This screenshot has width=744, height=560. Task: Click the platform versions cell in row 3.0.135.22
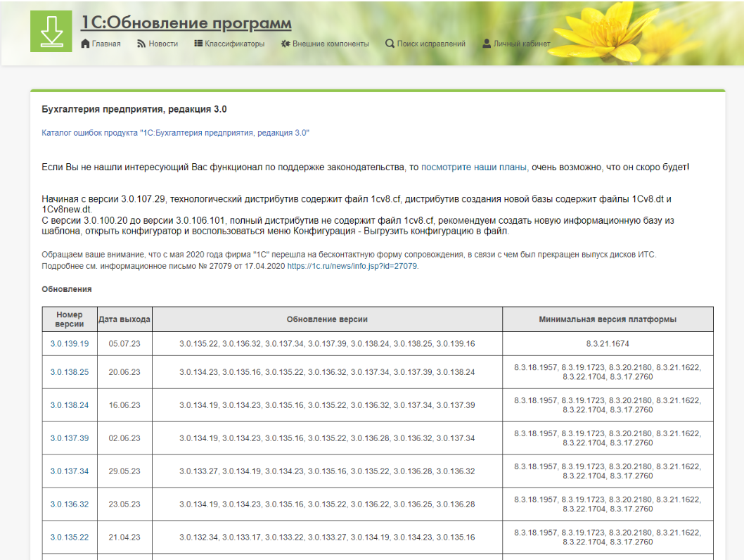click(x=608, y=537)
